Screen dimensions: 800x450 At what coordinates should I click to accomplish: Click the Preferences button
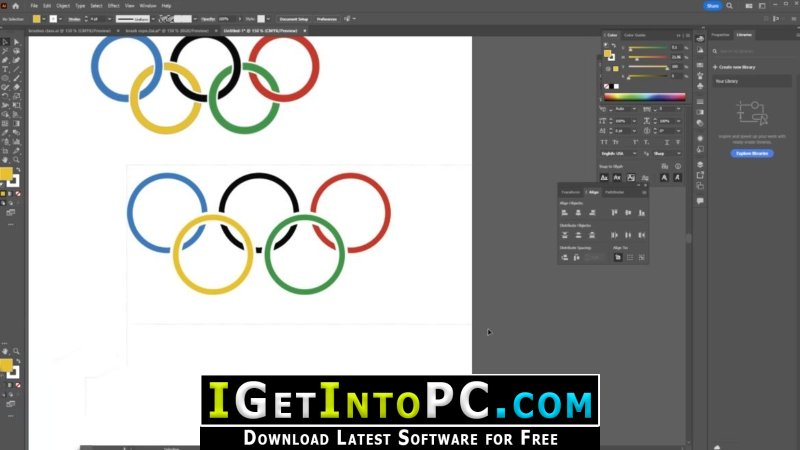click(x=327, y=19)
